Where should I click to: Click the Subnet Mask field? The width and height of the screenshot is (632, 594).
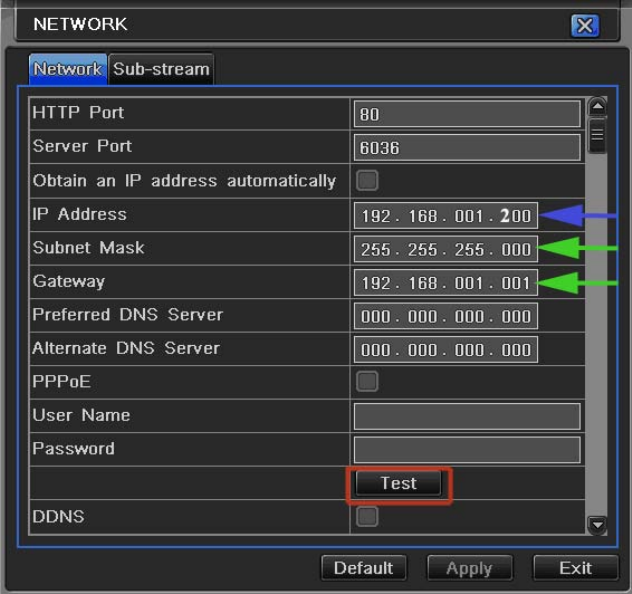(446, 249)
